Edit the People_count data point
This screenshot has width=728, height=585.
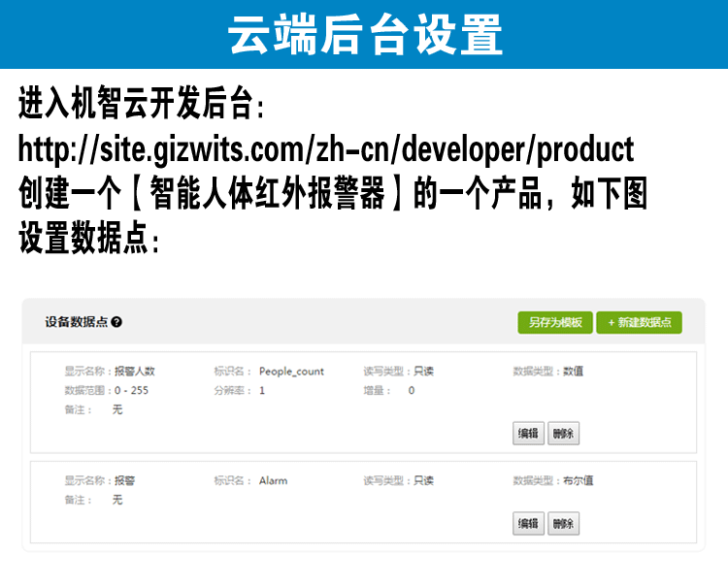click(x=528, y=434)
